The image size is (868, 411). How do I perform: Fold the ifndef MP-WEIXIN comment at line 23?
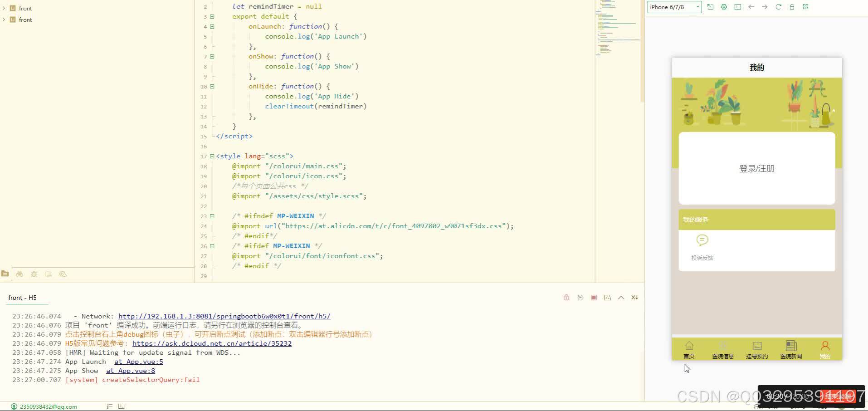point(212,216)
